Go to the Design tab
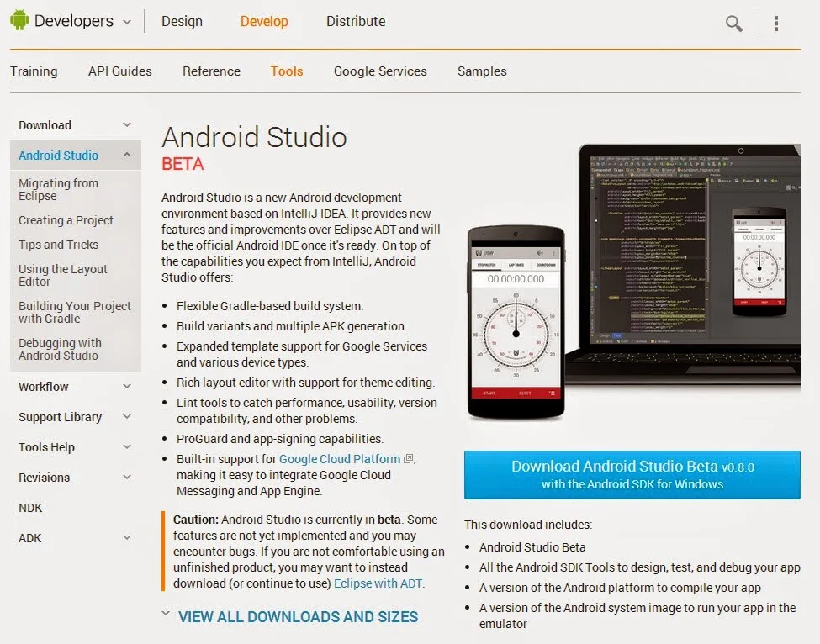The width and height of the screenshot is (820, 644). click(x=182, y=21)
